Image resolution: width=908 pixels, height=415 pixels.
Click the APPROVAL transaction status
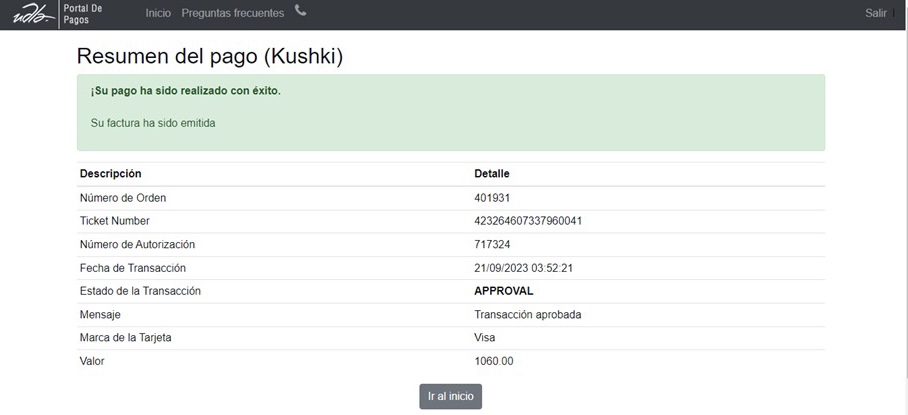point(503,291)
